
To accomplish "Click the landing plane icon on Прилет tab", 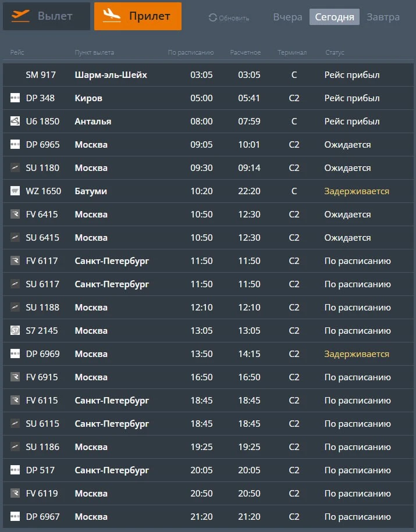I will coord(112,16).
